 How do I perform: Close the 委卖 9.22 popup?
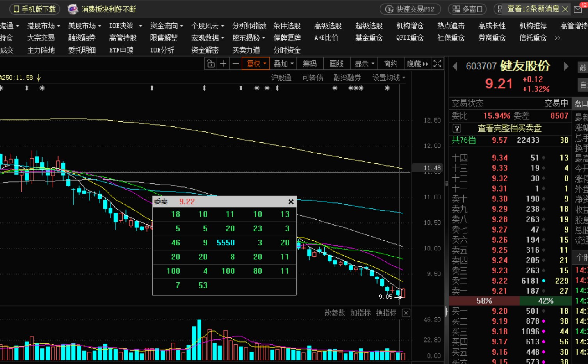point(291,202)
